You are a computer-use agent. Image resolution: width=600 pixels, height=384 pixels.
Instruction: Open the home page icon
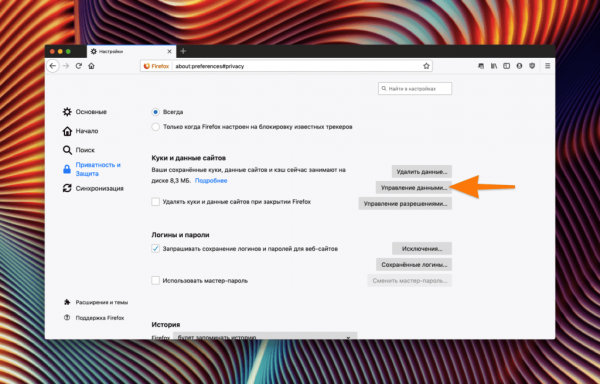(x=91, y=66)
